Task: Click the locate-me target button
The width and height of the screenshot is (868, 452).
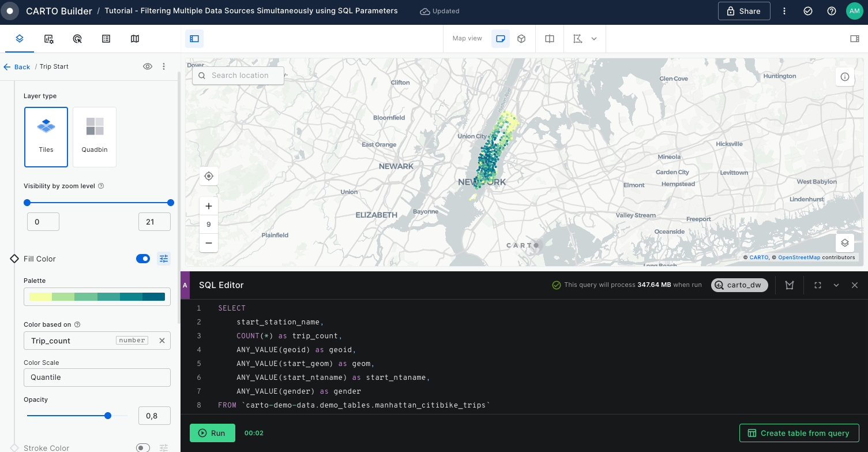Action: tap(209, 176)
